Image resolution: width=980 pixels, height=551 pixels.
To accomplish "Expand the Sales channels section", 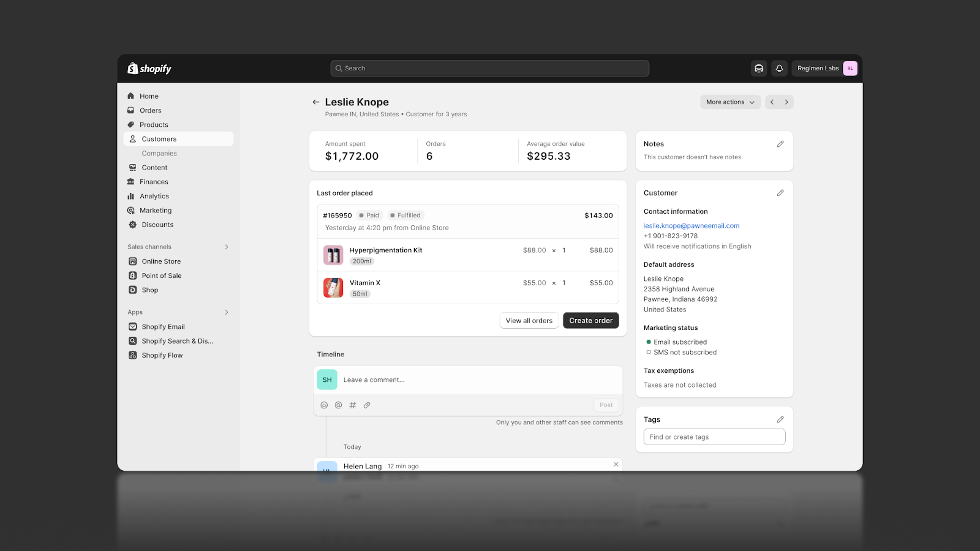I will point(227,247).
